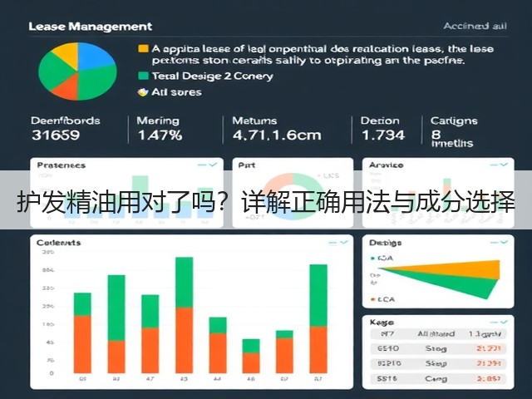The height and width of the screenshot is (399, 532).
Task: Select the green legend marker in Desigs panel
Action: (x=373, y=259)
